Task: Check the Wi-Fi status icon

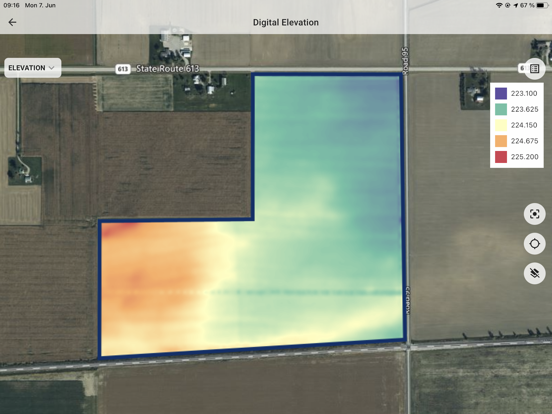Action: 498,5
